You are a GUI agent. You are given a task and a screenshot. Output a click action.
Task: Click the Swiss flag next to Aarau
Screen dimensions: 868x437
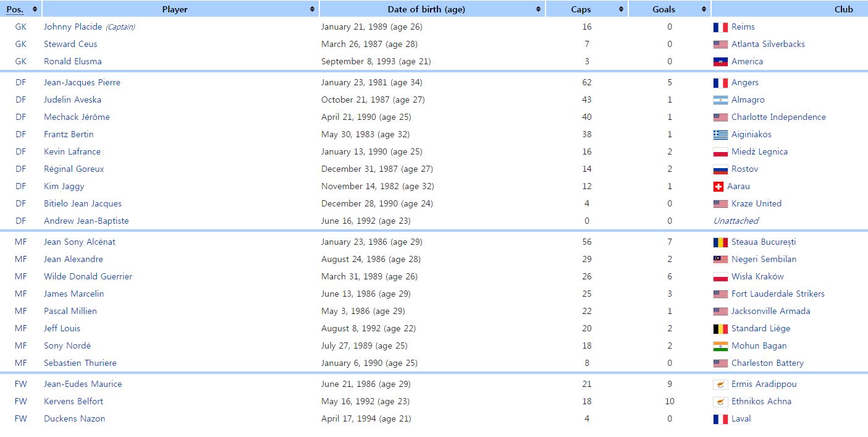(718, 187)
